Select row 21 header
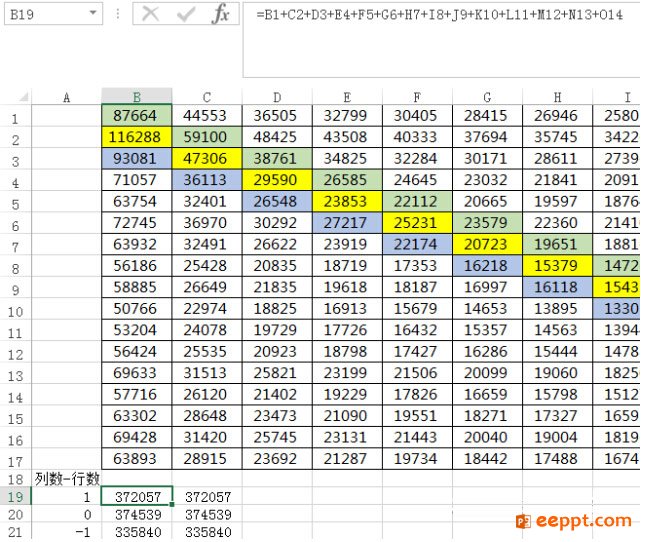Viewport: 647px width, 542px height. pyautogui.click(x=15, y=532)
